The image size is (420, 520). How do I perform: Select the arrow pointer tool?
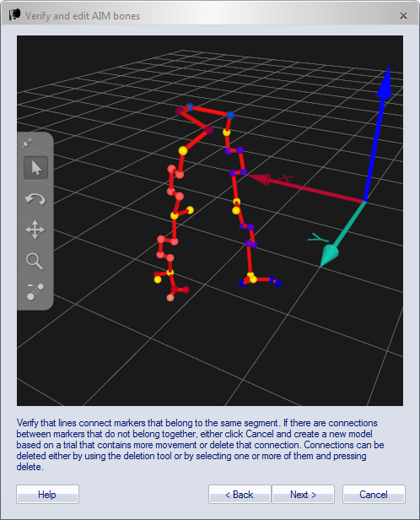(35, 168)
